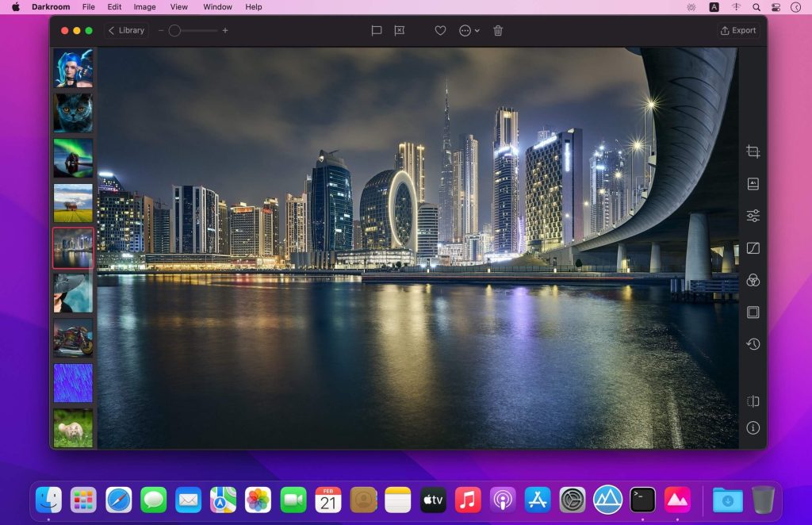Open the View menu in the menu bar
The image size is (812, 525).
[178, 7]
